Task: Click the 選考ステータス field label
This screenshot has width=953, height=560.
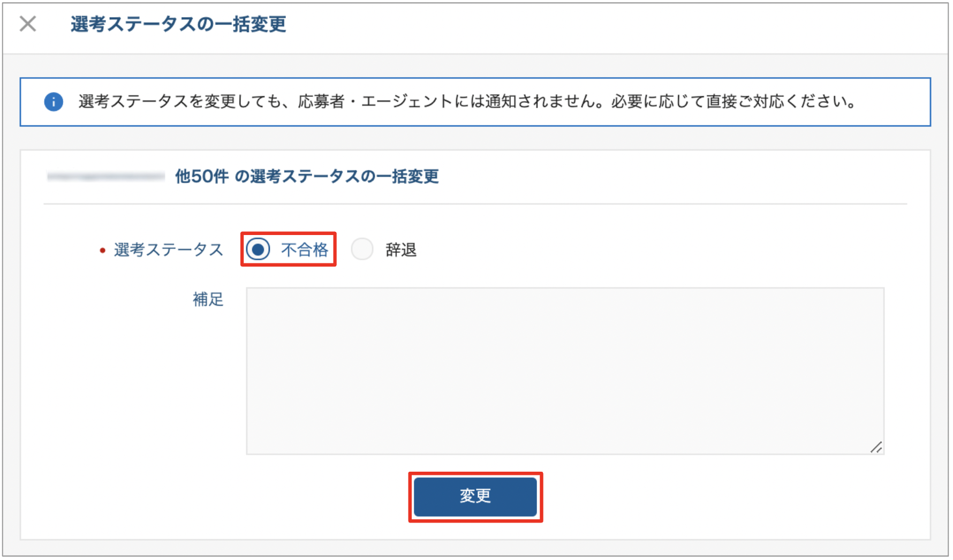Action: [x=168, y=249]
